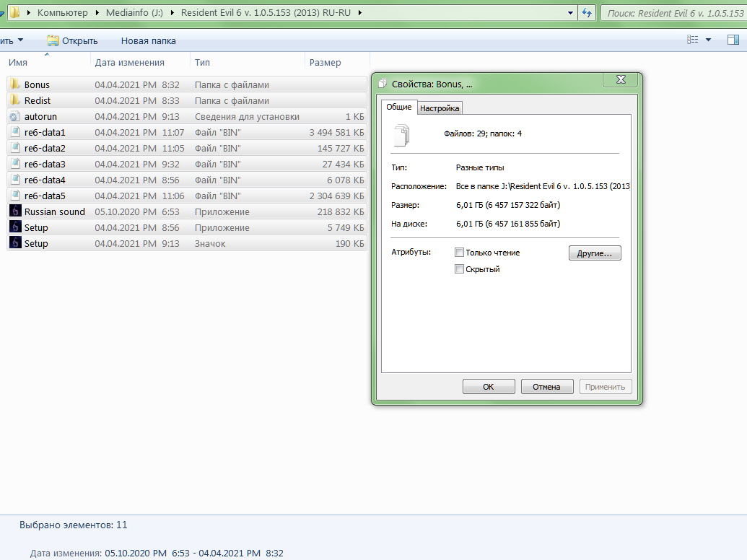
Task: Click Новая папка in the toolbar
Action: pyautogui.click(x=148, y=41)
